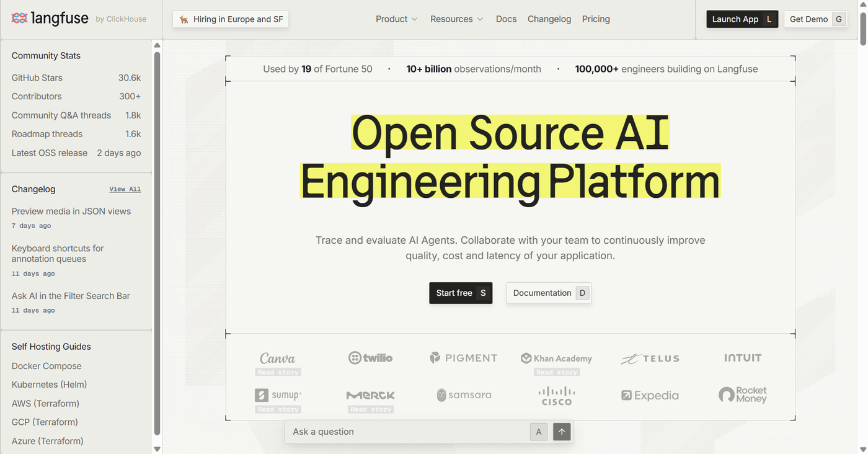This screenshot has height=454, width=868.
Task: Open the Hiring in Europe and SF banner
Action: 231,19
